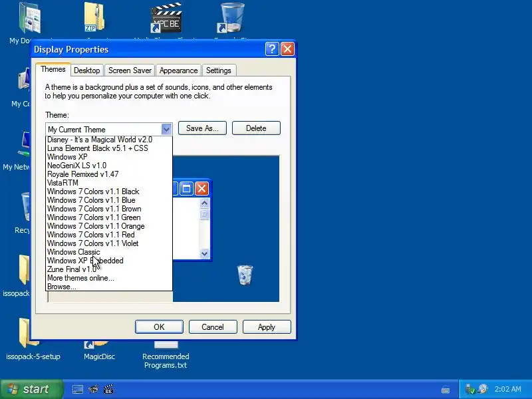532x399 pixels.
Task: Choose Luna Element Black v5.1 + CSS theme
Action: click(x=108, y=148)
